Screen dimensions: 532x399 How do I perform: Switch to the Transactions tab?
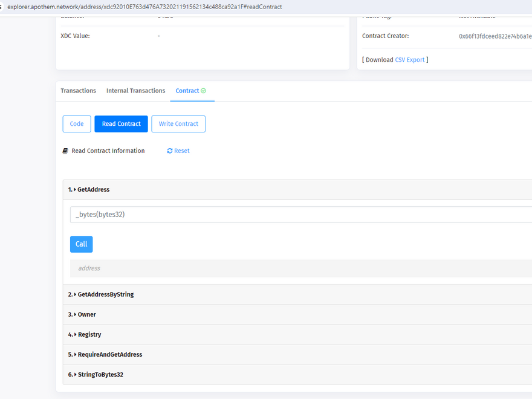78,91
